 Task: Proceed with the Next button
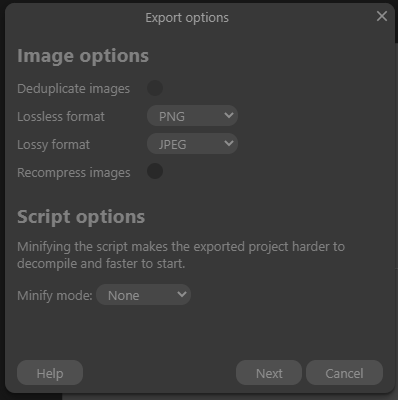point(269,373)
